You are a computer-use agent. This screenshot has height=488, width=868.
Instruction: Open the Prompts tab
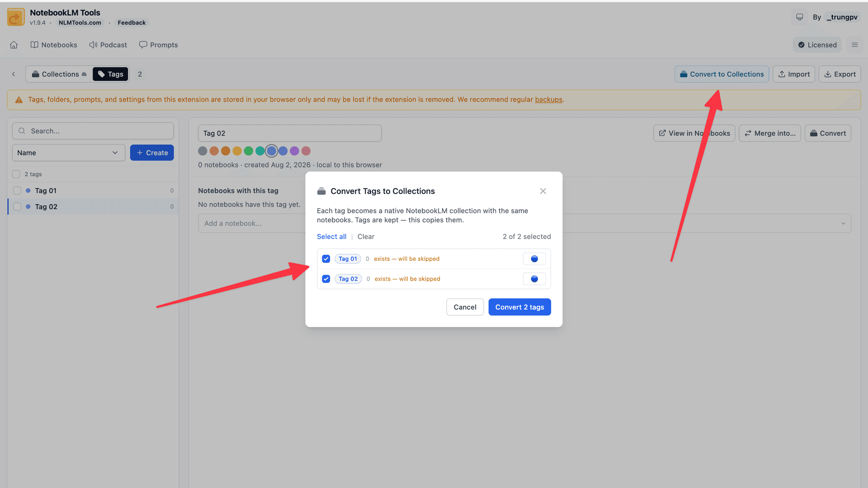(x=159, y=45)
